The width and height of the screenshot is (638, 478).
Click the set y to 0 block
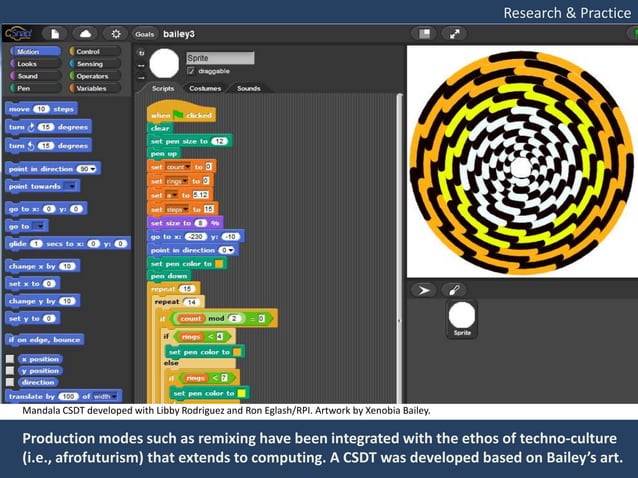click(33, 319)
